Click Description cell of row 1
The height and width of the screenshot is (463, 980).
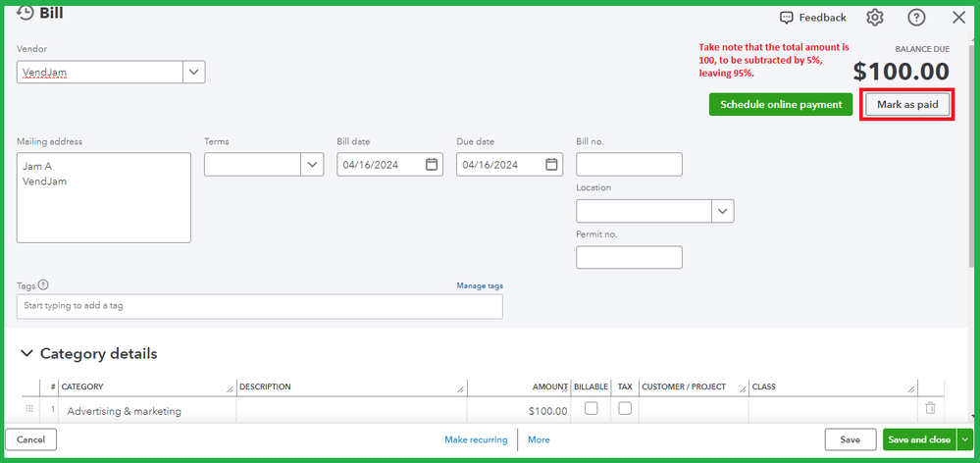coord(352,411)
